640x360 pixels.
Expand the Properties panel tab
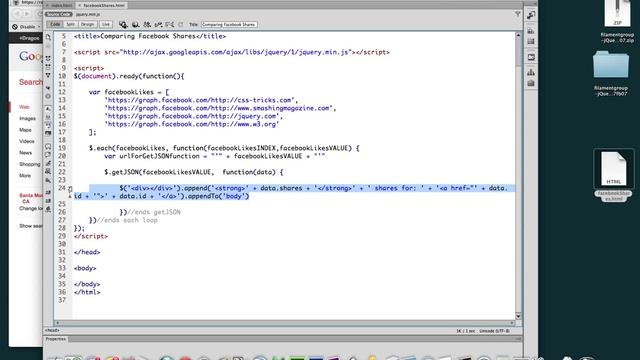(56, 339)
